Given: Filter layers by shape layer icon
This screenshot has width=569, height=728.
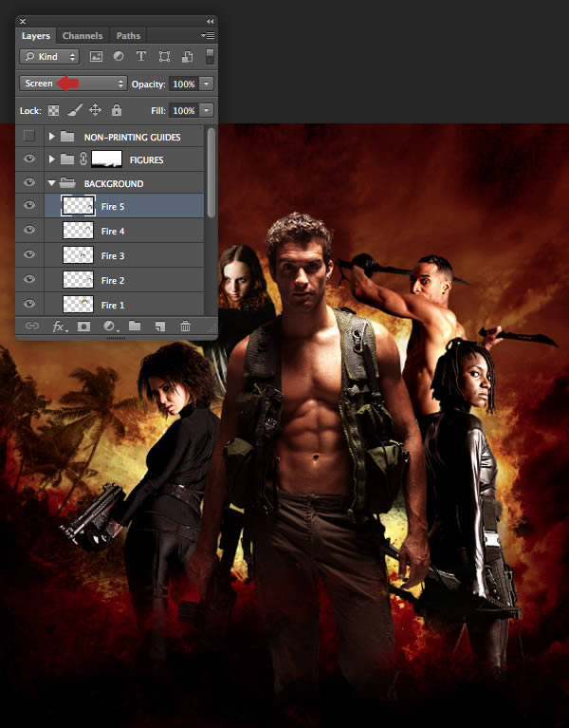Looking at the screenshot, I should (164, 57).
